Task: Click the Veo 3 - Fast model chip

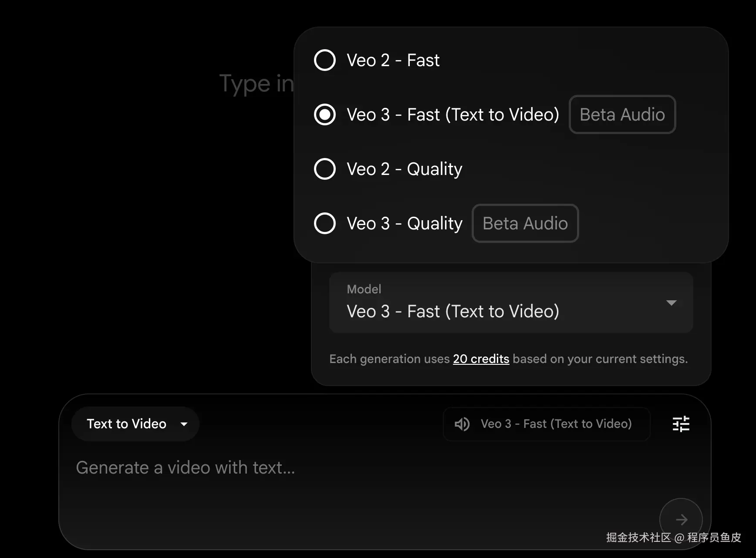Action: click(556, 424)
